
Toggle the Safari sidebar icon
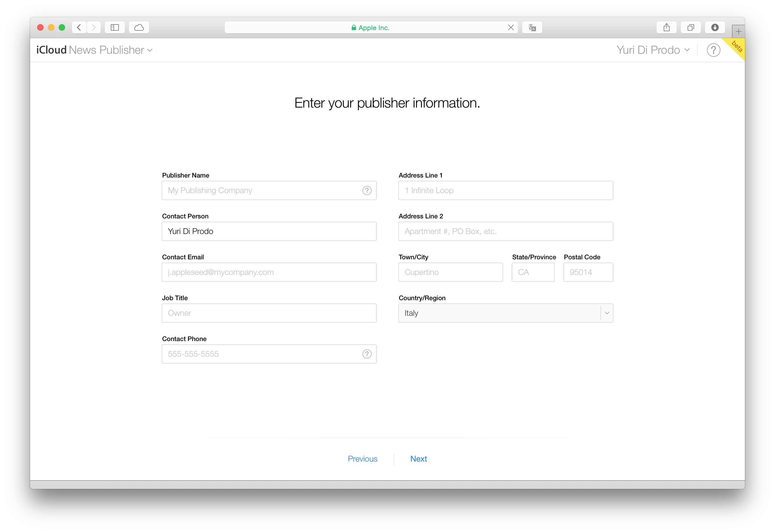point(115,27)
